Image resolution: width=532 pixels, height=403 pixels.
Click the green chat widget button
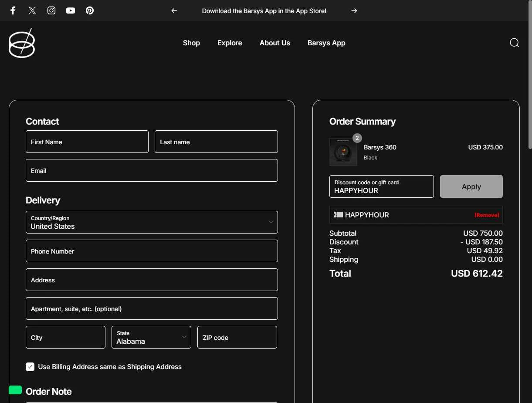pyautogui.click(x=15, y=390)
